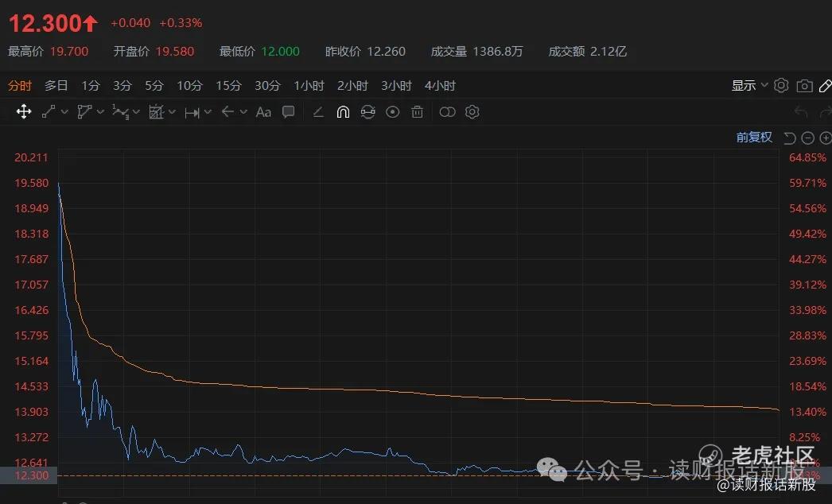Select the 1小时 interval tab
Viewport: 832px width, 504px height.
[x=309, y=85]
